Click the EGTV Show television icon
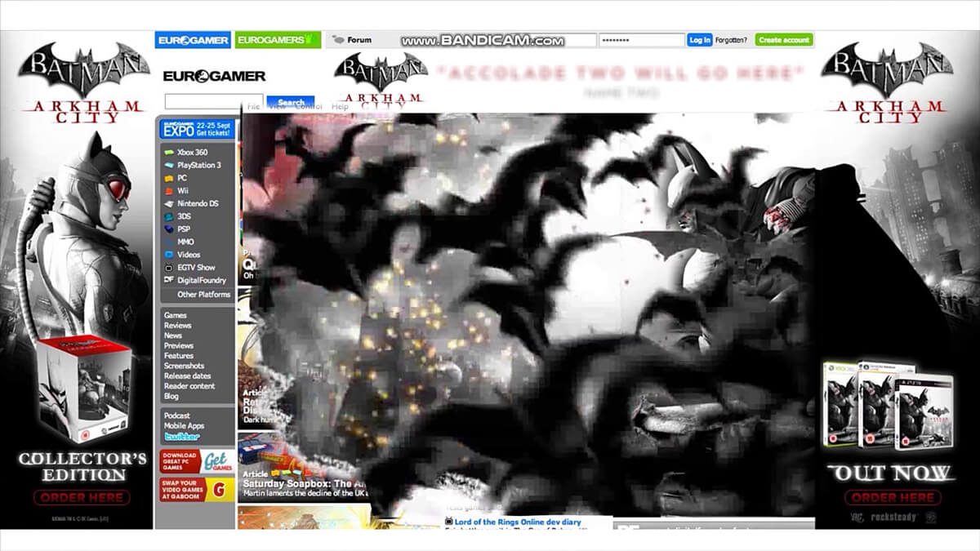Image resolution: width=980 pixels, height=551 pixels. [168, 268]
